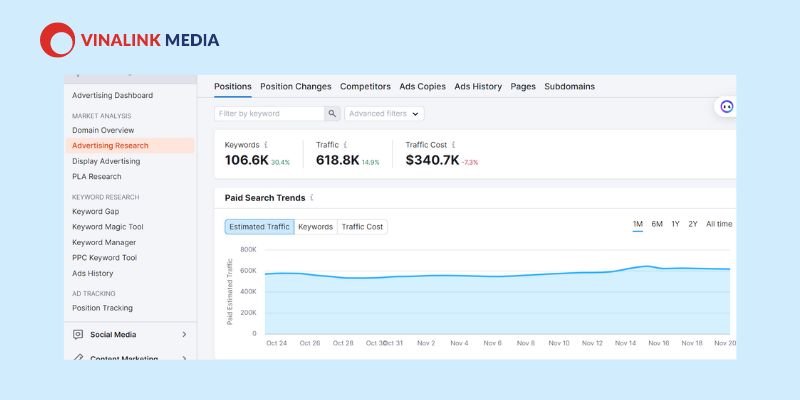Viewport: 800px width, 400px height.
Task: Click the Oct 24 axis label
Action: 277,343
